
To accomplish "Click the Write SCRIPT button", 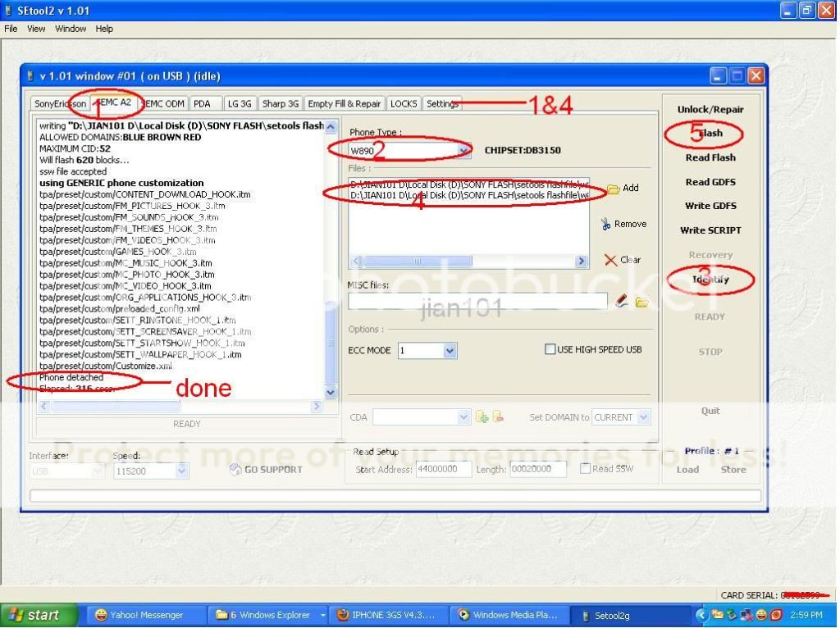I will pos(710,230).
